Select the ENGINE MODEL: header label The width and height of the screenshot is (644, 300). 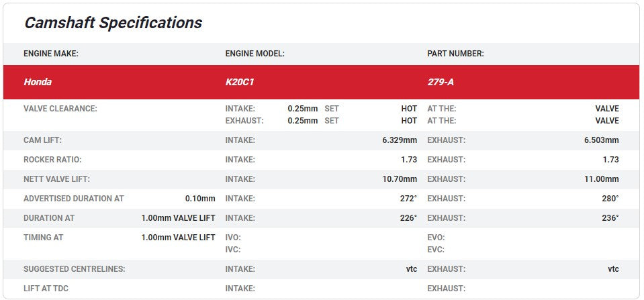255,54
